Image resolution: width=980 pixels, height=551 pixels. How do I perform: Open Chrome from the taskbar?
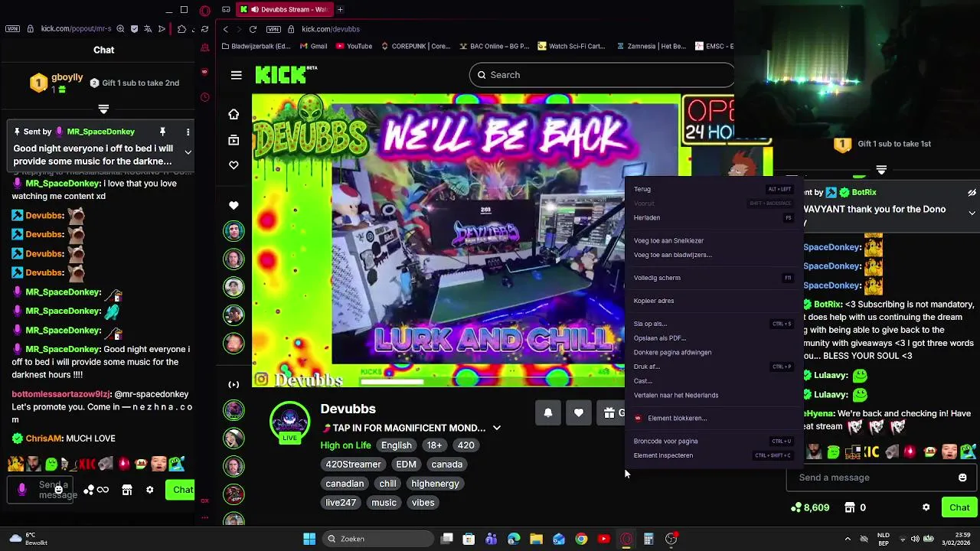(x=581, y=539)
